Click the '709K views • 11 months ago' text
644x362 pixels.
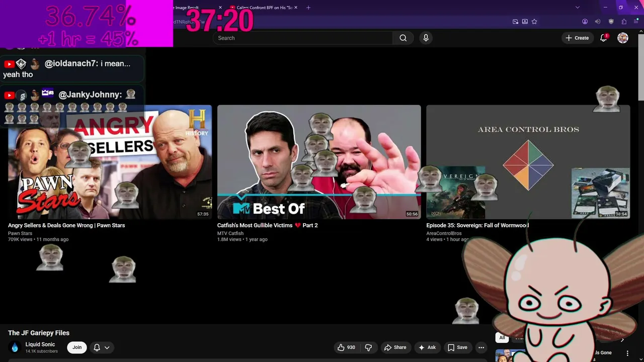38,239
